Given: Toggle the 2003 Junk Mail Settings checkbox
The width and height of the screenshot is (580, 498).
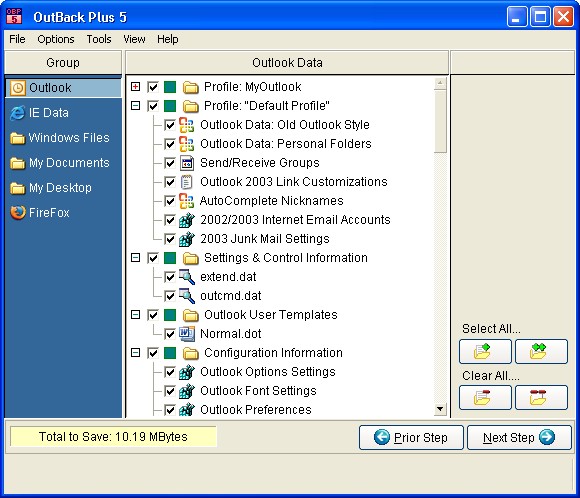Looking at the screenshot, I should click(170, 239).
